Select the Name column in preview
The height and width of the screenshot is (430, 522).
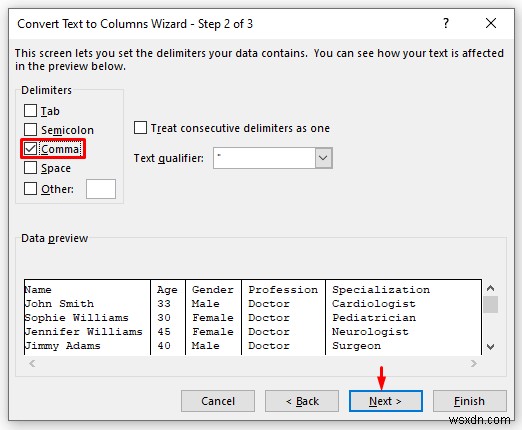(x=38, y=290)
